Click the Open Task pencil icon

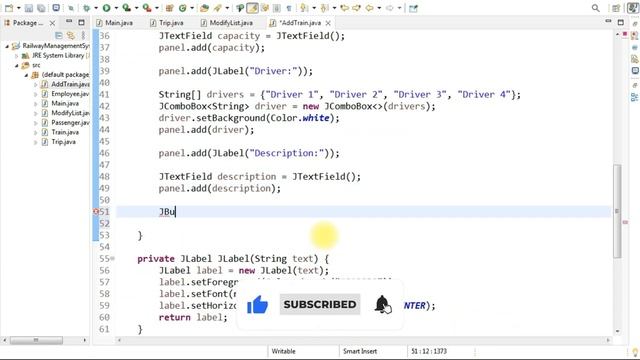point(218,8)
